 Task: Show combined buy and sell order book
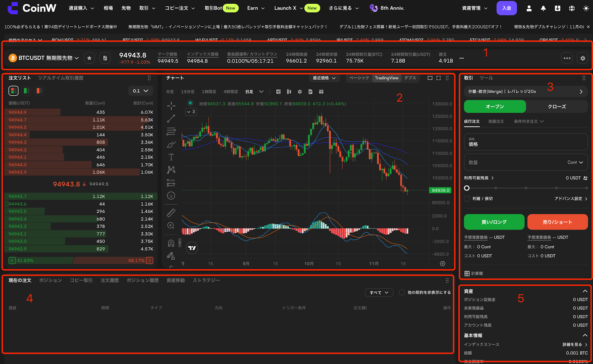(x=13, y=91)
